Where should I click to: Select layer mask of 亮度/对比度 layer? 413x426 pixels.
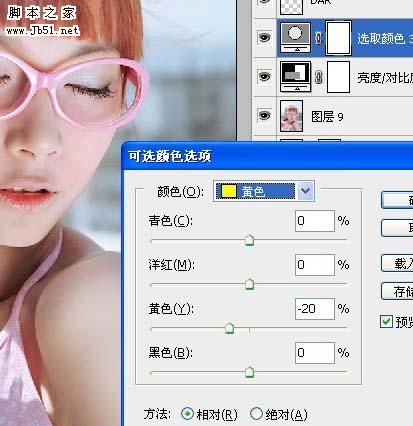point(338,77)
